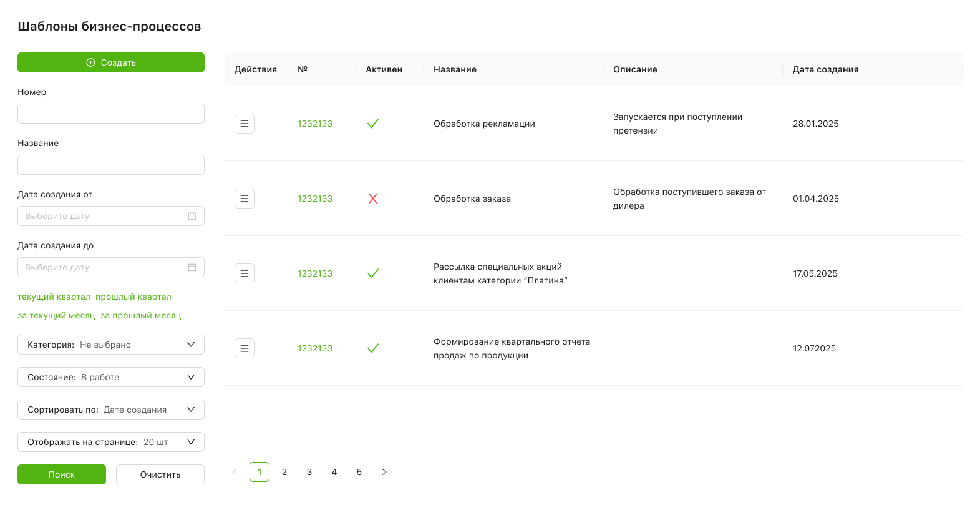Click green checkmark in Формирование квартального отчета row
This screenshot has width=980, height=525.
click(373, 348)
